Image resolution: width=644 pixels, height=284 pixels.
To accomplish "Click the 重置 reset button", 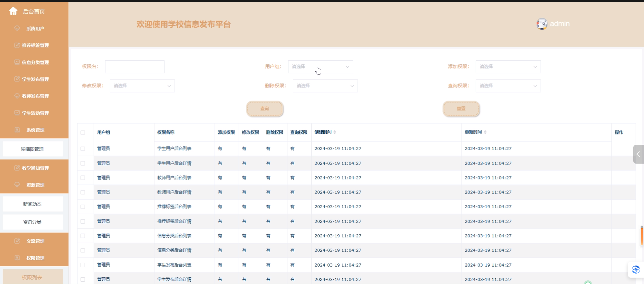I will pyautogui.click(x=461, y=109).
